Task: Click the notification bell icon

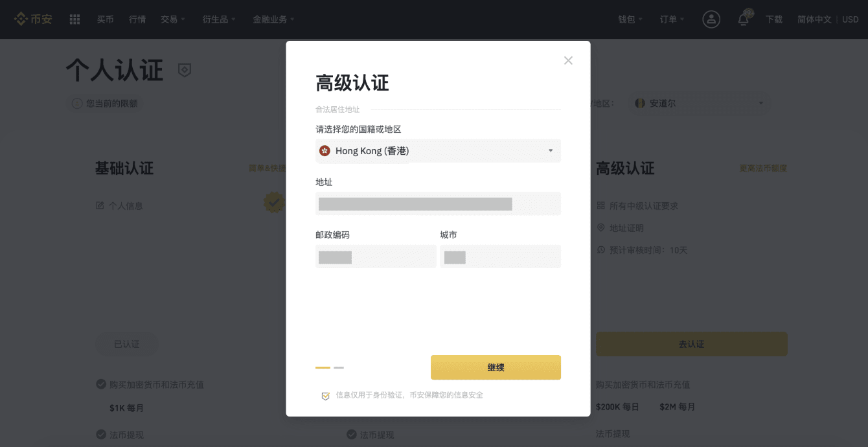Action: point(744,19)
